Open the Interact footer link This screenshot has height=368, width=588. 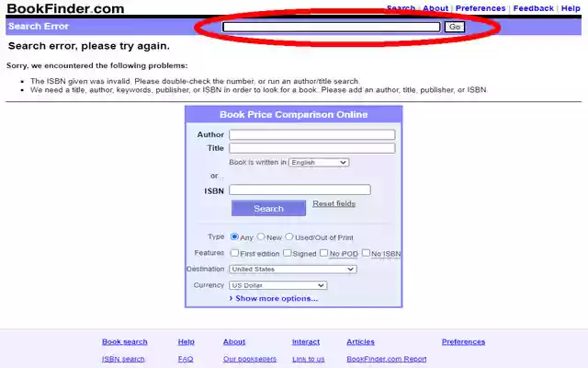(306, 341)
